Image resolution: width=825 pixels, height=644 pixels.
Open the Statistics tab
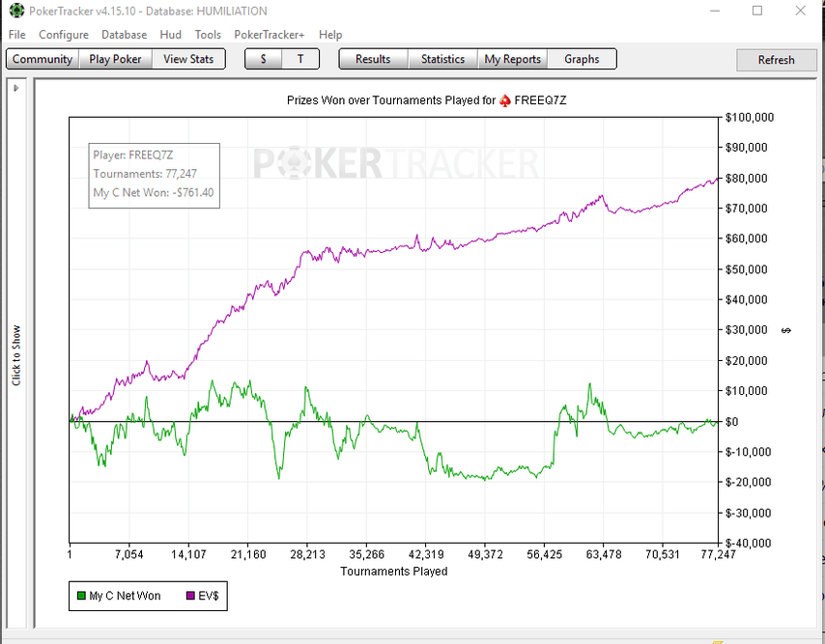click(x=443, y=59)
